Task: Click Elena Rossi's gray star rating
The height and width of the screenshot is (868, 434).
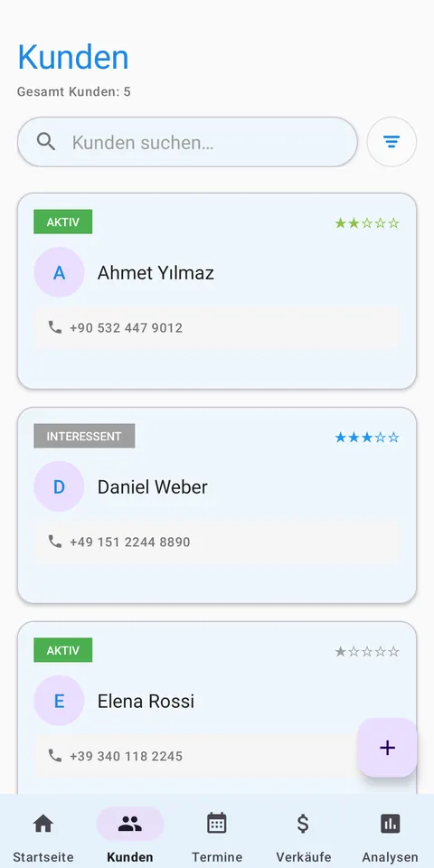Action: pos(367,652)
